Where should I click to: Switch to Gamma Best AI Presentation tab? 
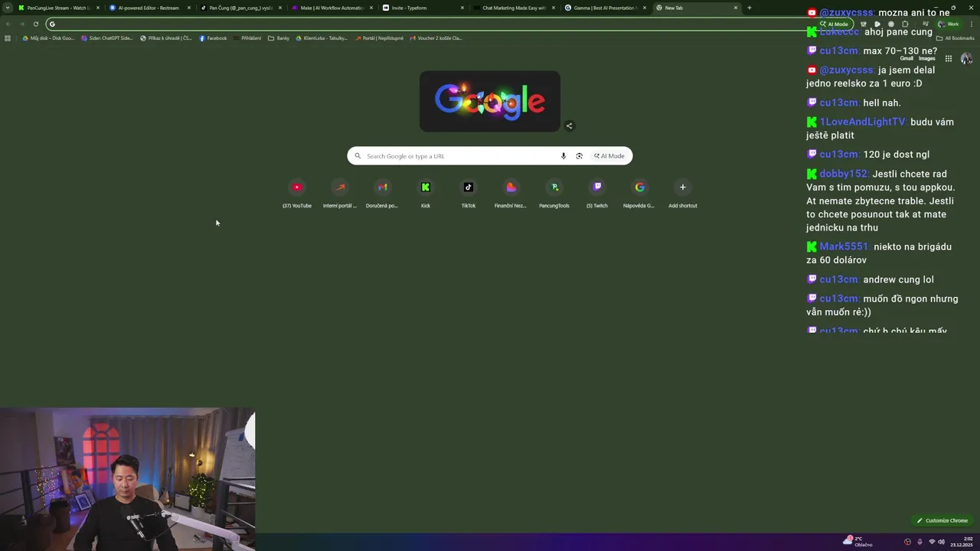(x=606, y=8)
